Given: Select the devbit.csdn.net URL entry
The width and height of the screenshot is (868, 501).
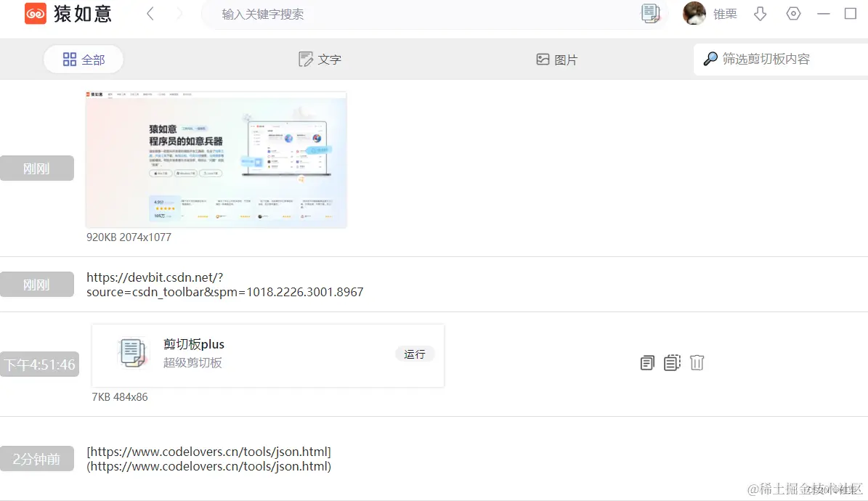Looking at the screenshot, I should 224,285.
